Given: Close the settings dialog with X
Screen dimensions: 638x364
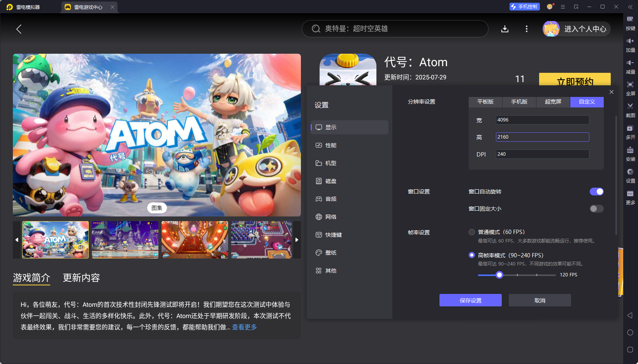Looking at the screenshot, I should point(612,92).
